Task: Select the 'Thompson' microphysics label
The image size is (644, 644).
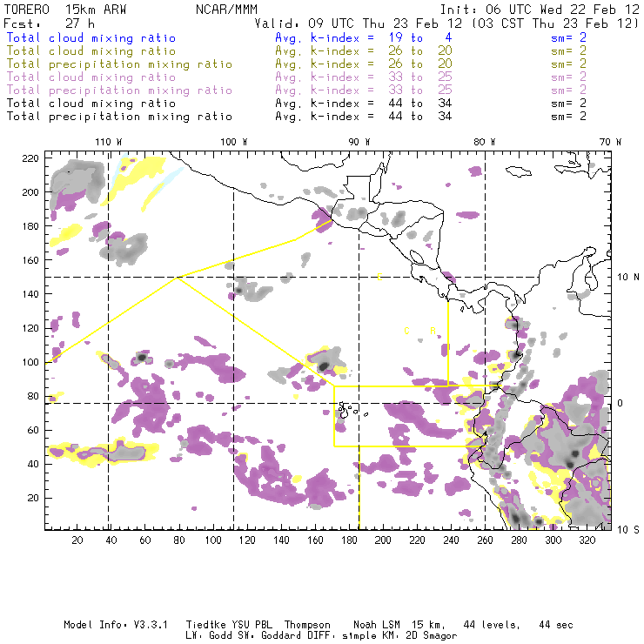Action: [307, 625]
